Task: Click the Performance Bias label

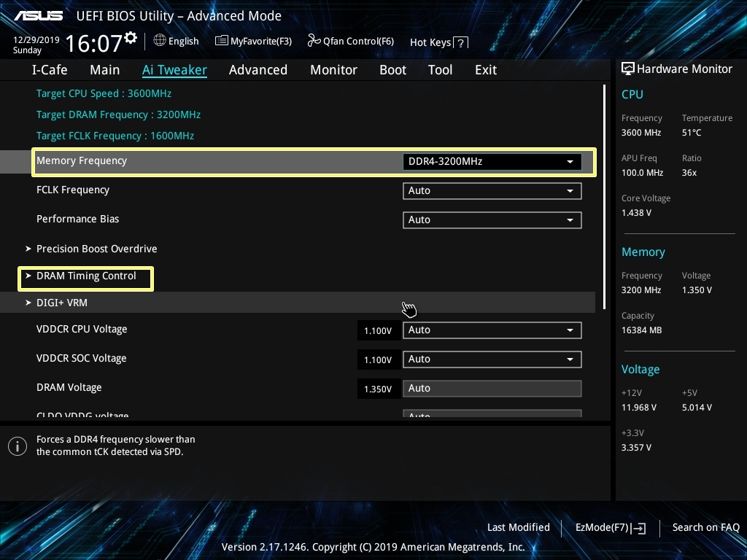Action: coord(77,219)
